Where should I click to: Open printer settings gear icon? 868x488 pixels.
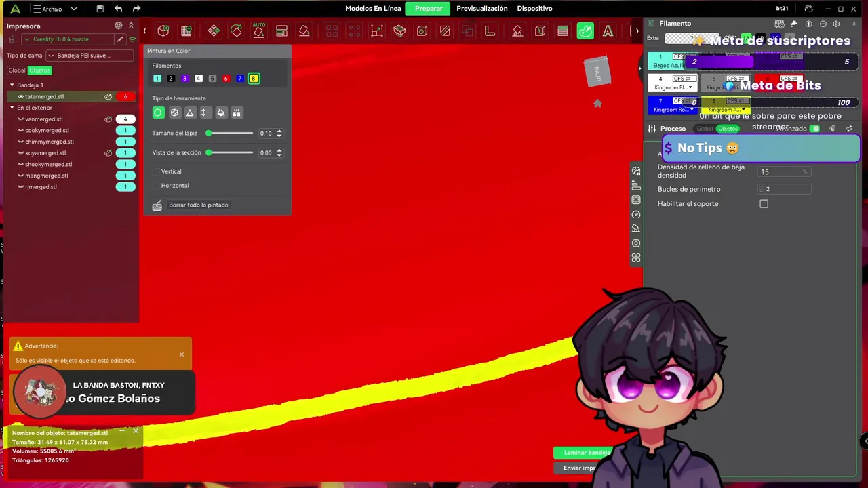click(x=119, y=26)
